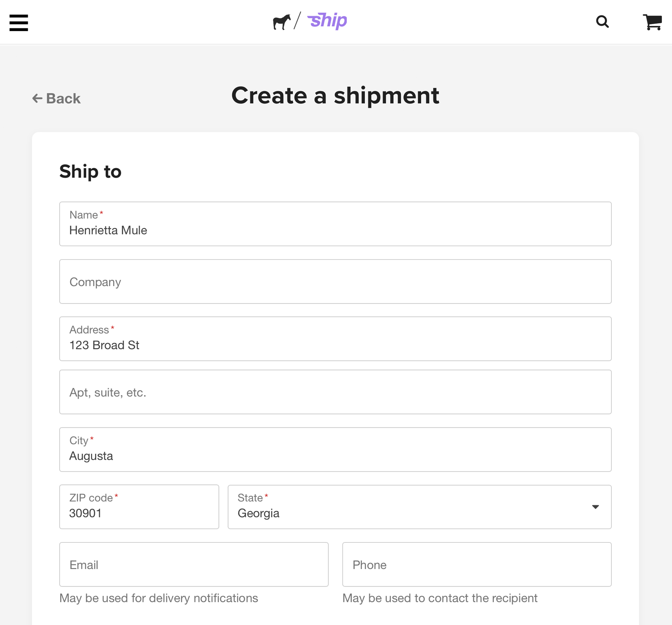Click the back arrow icon
This screenshot has width=672, height=625.
coord(37,98)
